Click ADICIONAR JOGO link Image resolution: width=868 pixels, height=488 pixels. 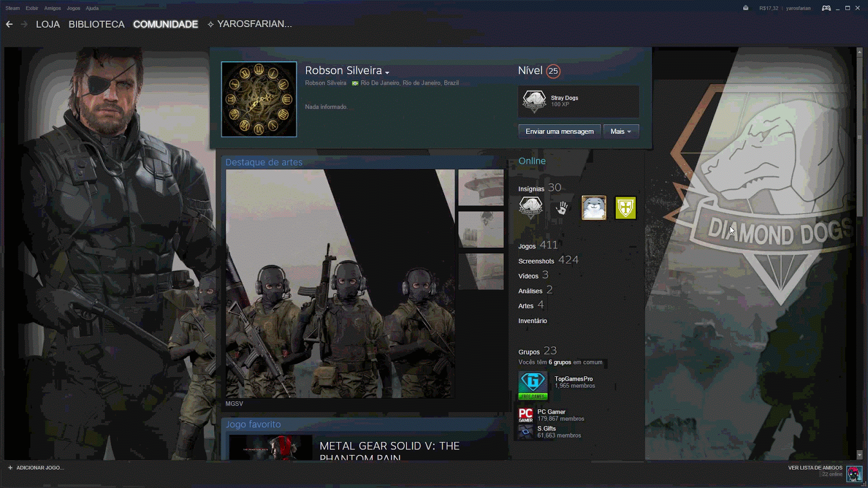tap(40, 468)
